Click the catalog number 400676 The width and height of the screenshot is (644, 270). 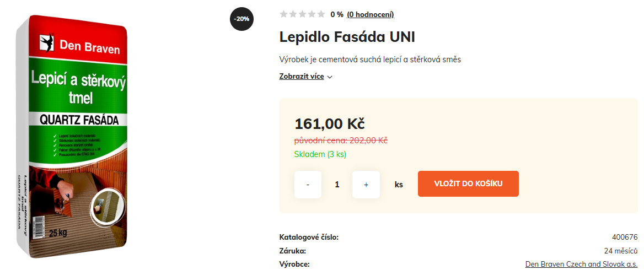click(625, 237)
